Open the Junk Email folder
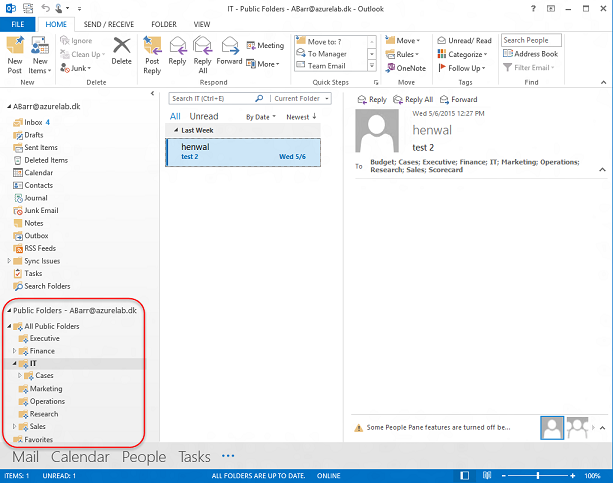The width and height of the screenshot is (613, 483). pos(36,210)
